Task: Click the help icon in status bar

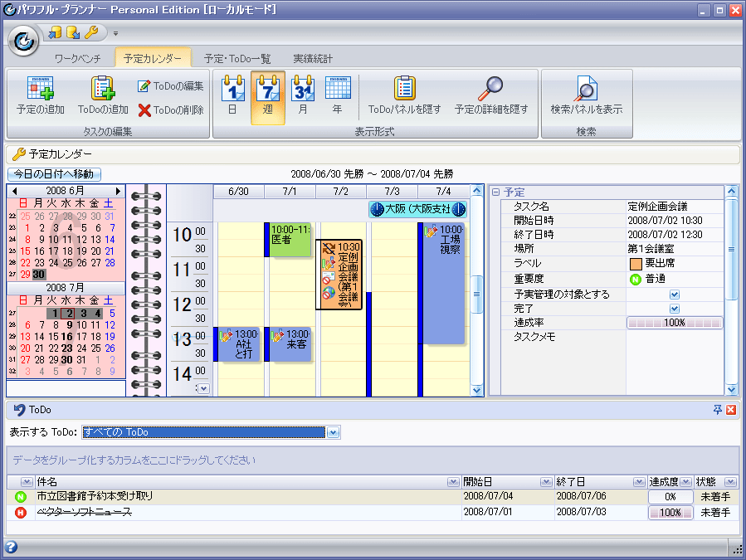Action: click(11, 548)
